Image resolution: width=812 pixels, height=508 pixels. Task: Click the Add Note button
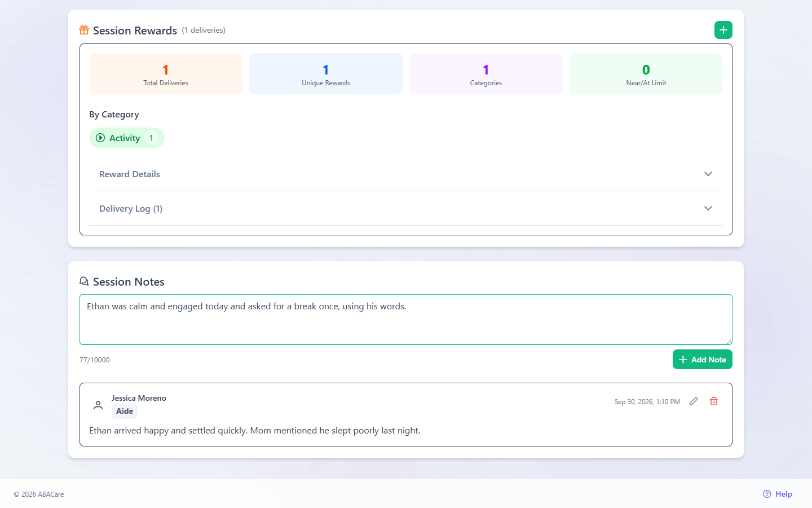click(702, 360)
